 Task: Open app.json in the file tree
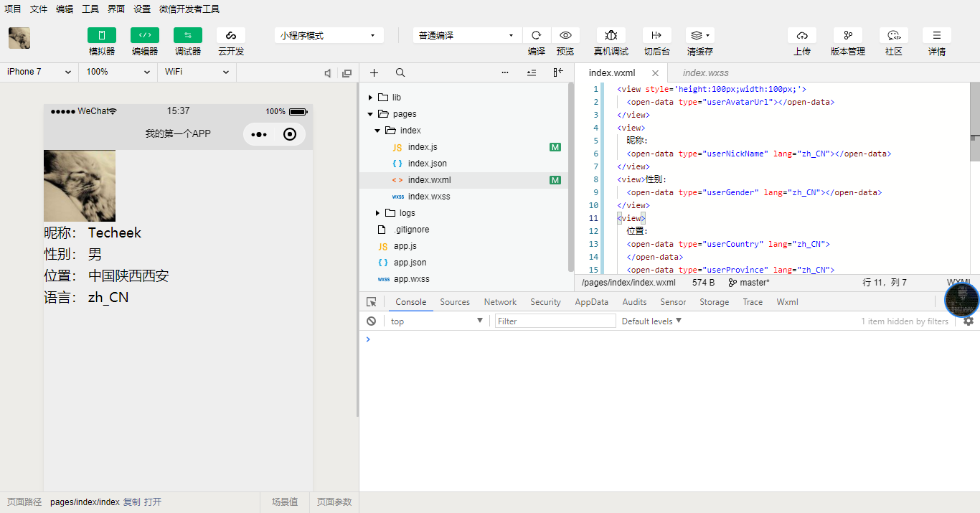[x=410, y=263]
